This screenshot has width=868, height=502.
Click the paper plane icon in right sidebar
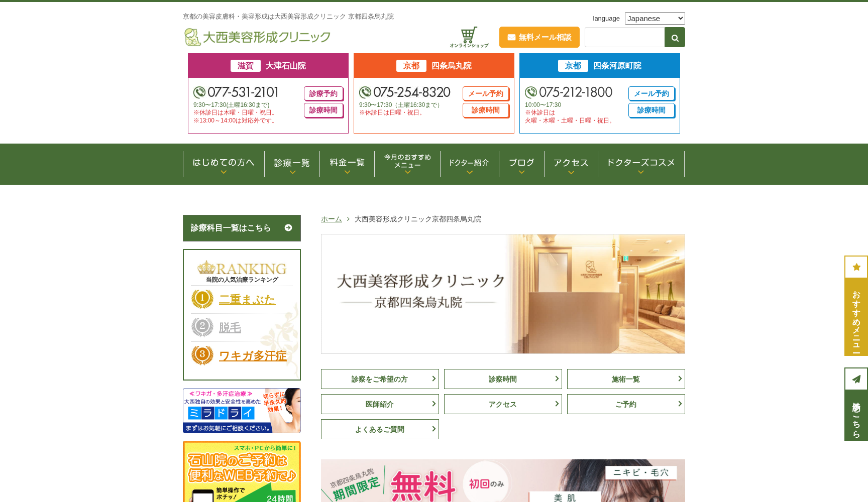[856, 379]
